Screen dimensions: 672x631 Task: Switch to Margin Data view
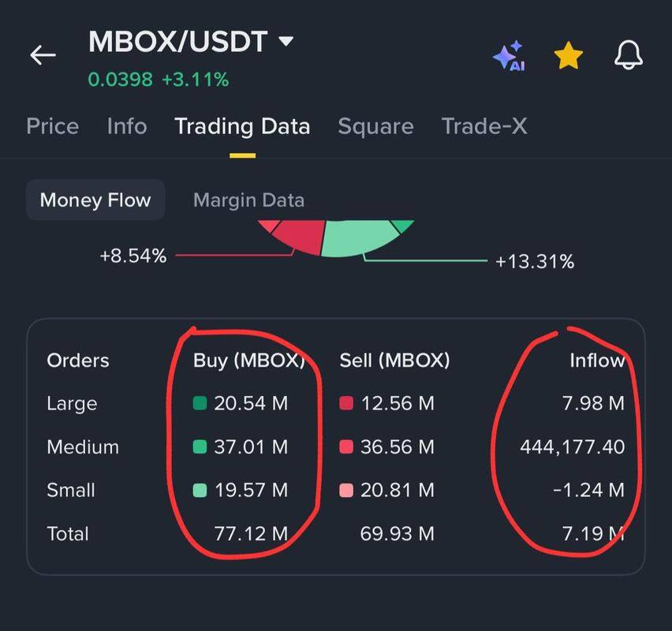click(248, 200)
